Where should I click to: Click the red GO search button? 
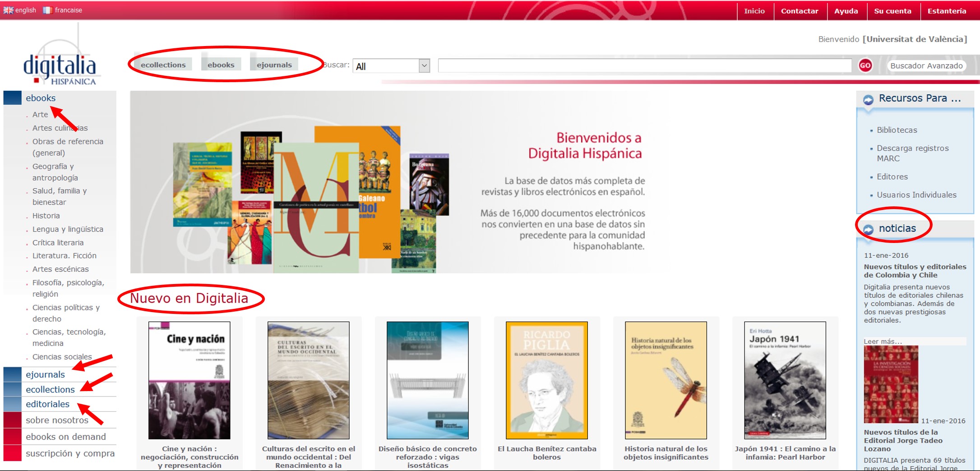click(865, 65)
